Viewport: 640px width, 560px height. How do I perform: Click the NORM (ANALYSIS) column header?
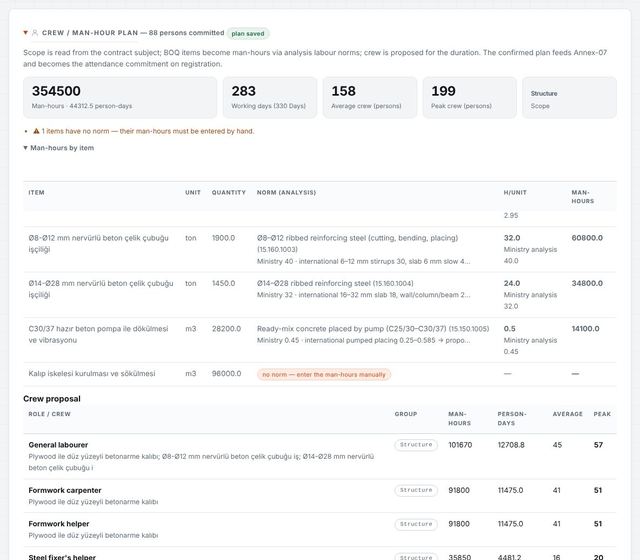coord(286,192)
